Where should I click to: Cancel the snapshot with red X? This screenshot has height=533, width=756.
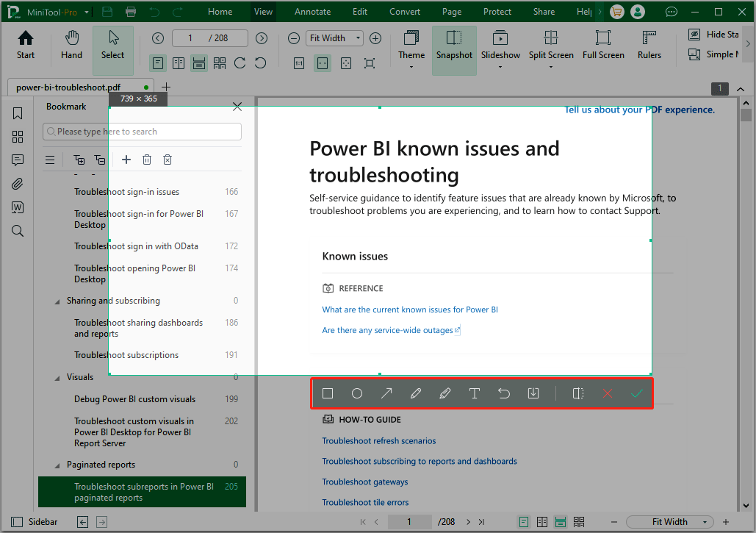pos(608,393)
